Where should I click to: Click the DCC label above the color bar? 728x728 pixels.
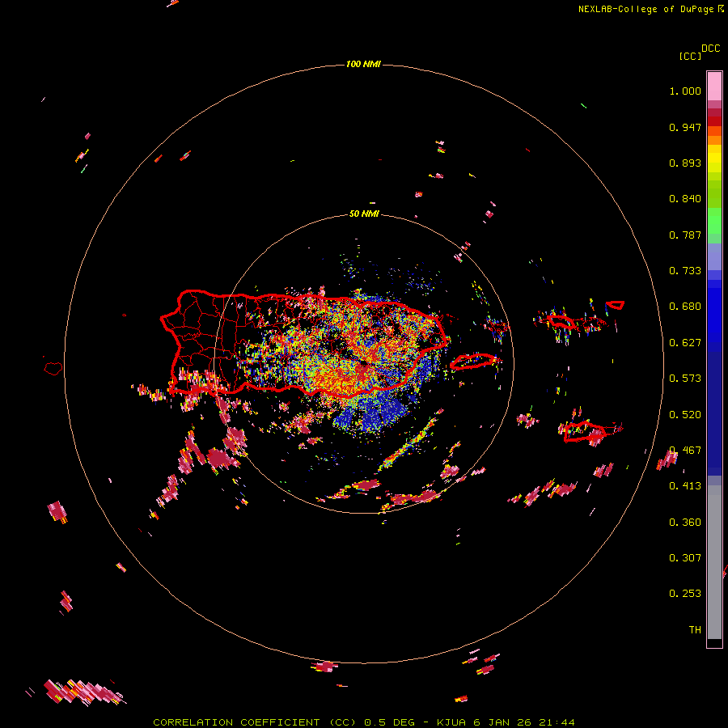tap(710, 49)
